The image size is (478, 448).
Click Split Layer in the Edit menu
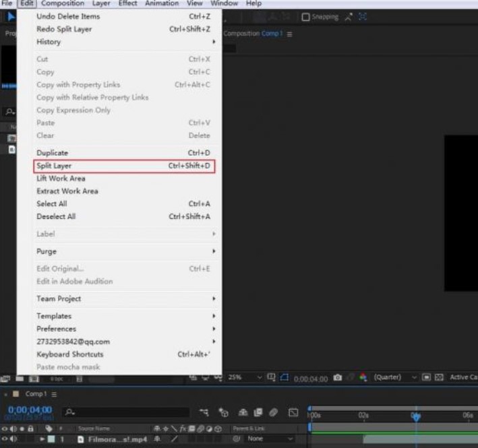click(54, 166)
